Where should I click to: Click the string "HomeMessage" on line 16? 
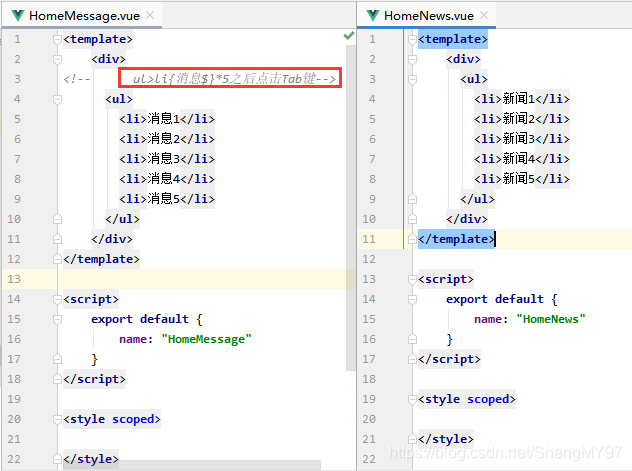(x=206, y=339)
